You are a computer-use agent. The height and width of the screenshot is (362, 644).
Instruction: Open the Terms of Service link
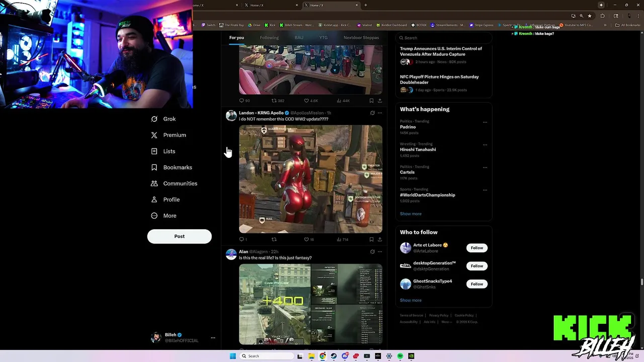(x=412, y=315)
